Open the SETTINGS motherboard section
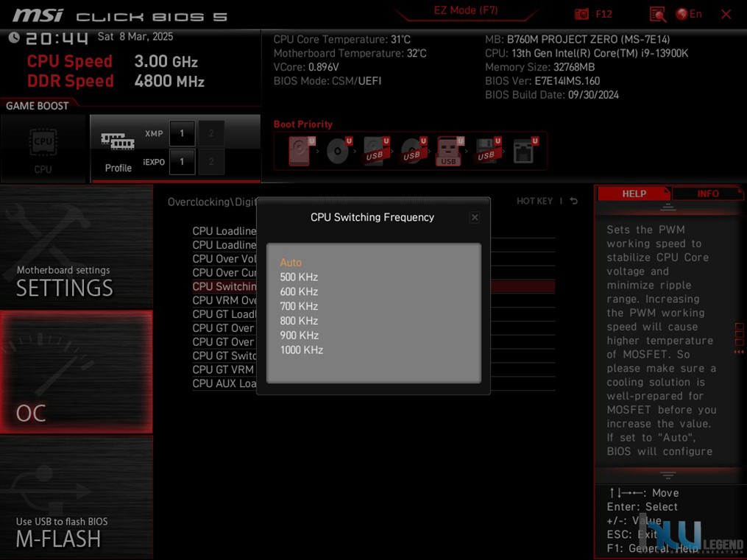Screen dimensions: 747x560 click(x=77, y=247)
